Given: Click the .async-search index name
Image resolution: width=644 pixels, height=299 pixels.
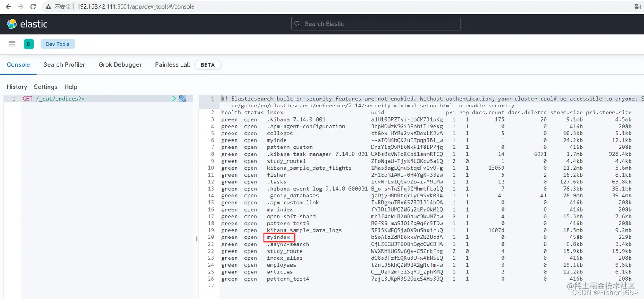Looking at the screenshot, I should [288, 244].
